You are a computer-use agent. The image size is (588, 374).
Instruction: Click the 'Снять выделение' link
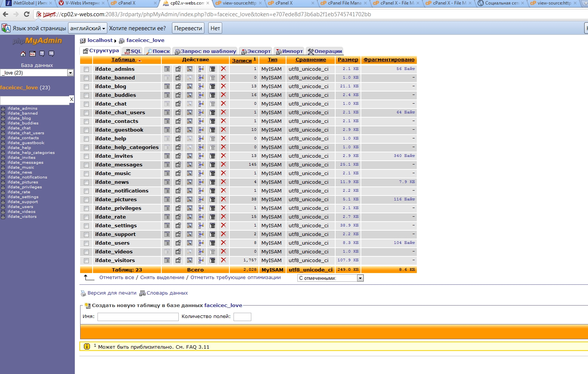coord(162,278)
